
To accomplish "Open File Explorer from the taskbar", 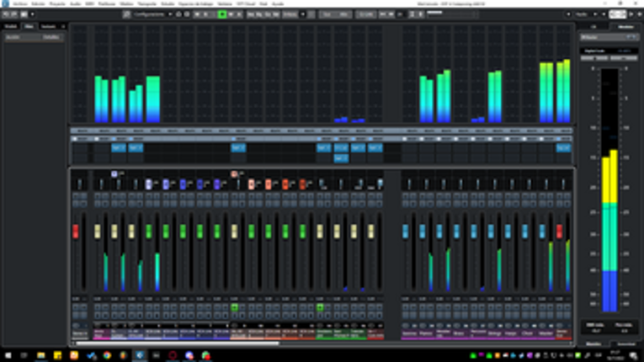I will (41, 355).
